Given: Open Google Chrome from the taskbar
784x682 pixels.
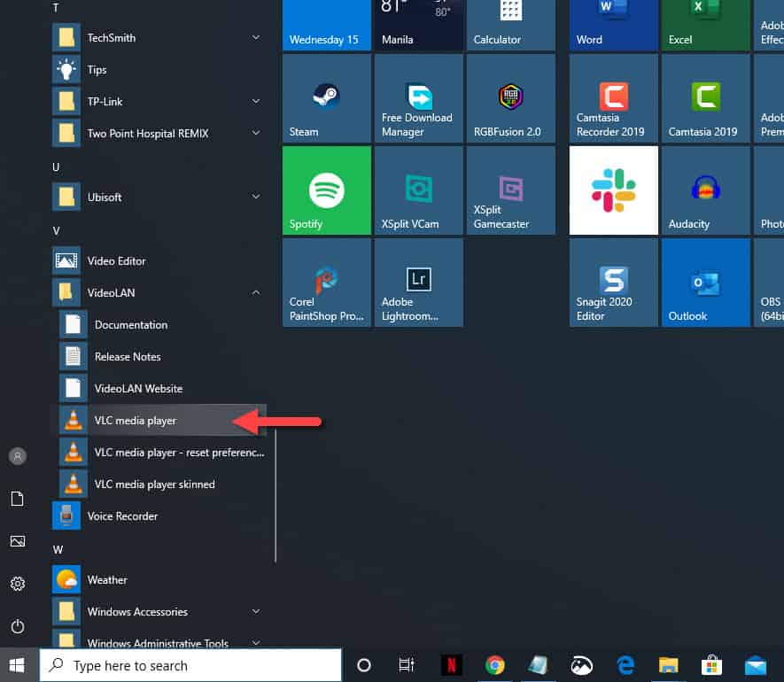Looking at the screenshot, I should (x=494, y=665).
